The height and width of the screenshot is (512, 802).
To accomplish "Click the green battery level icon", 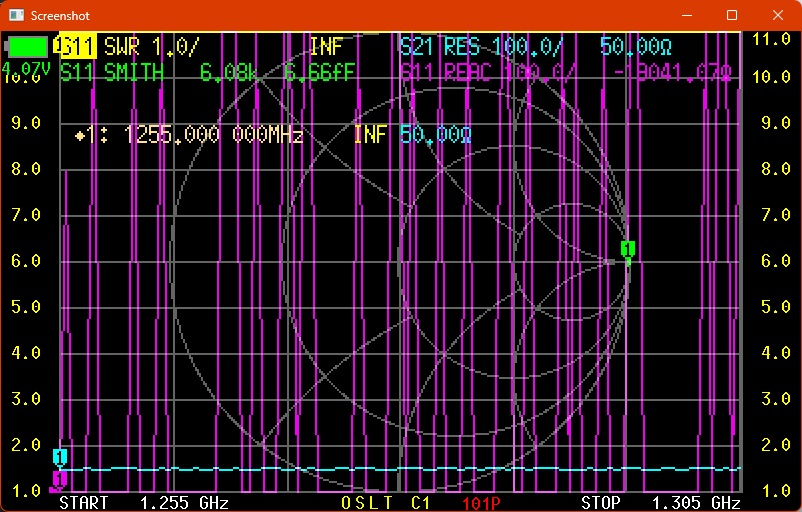I will click(x=28, y=46).
